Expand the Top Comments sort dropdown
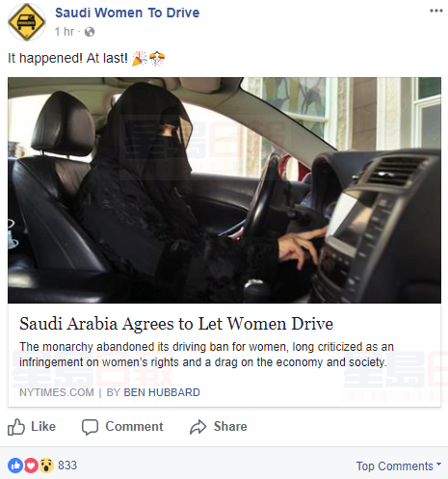Viewport: 448px width, 479px height. click(x=399, y=466)
